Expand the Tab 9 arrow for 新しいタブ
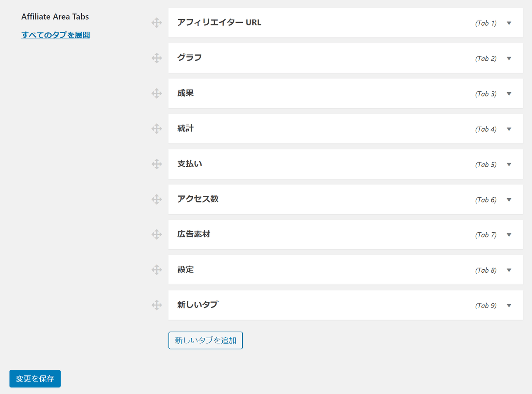This screenshot has height=394, width=532. click(509, 305)
